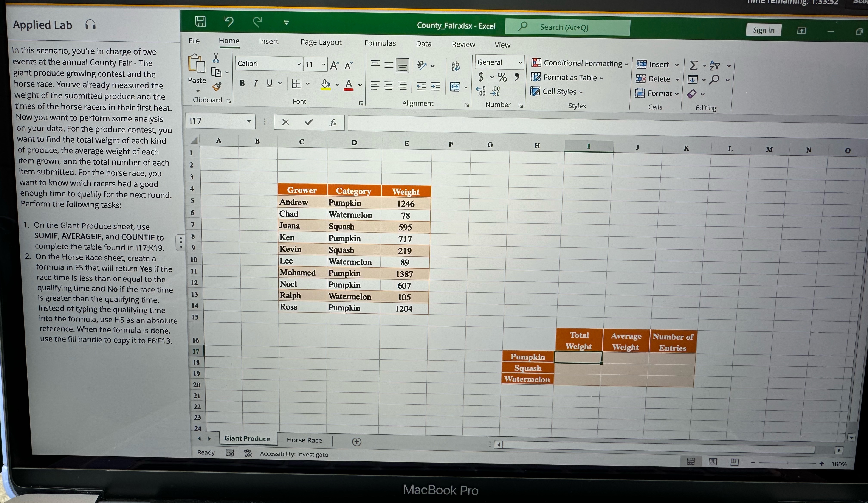
Task: Toggle Bold formatting button
Action: (242, 83)
